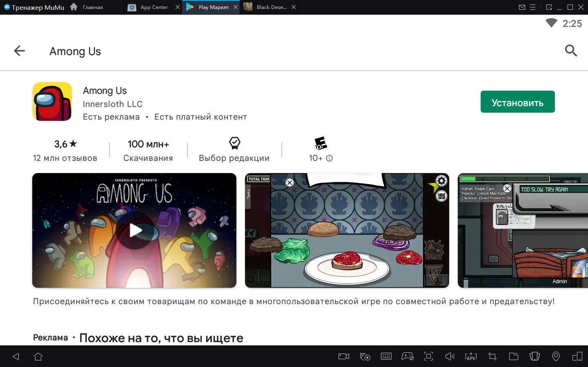Open the burger-making task screenshot
This screenshot has width=588, height=367.
[x=347, y=231]
